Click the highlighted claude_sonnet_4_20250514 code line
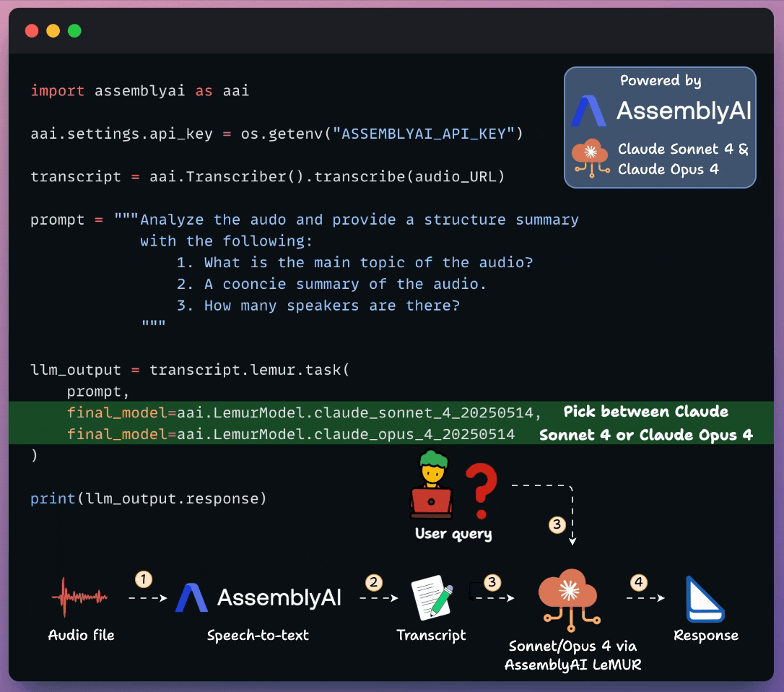The image size is (784, 692). pyautogui.click(x=304, y=412)
